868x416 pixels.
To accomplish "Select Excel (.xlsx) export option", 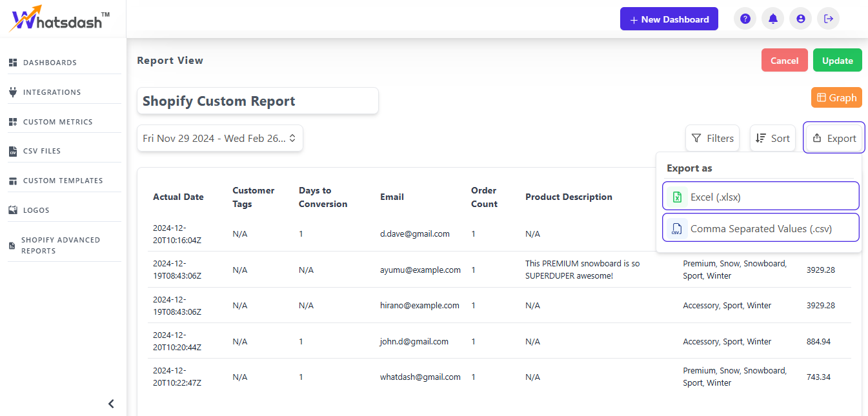I will point(761,196).
